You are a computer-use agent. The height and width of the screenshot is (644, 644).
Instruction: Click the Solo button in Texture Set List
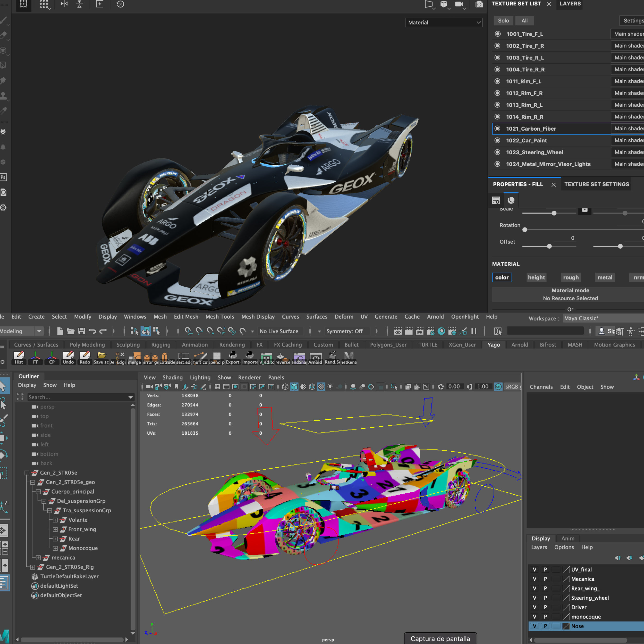point(503,21)
